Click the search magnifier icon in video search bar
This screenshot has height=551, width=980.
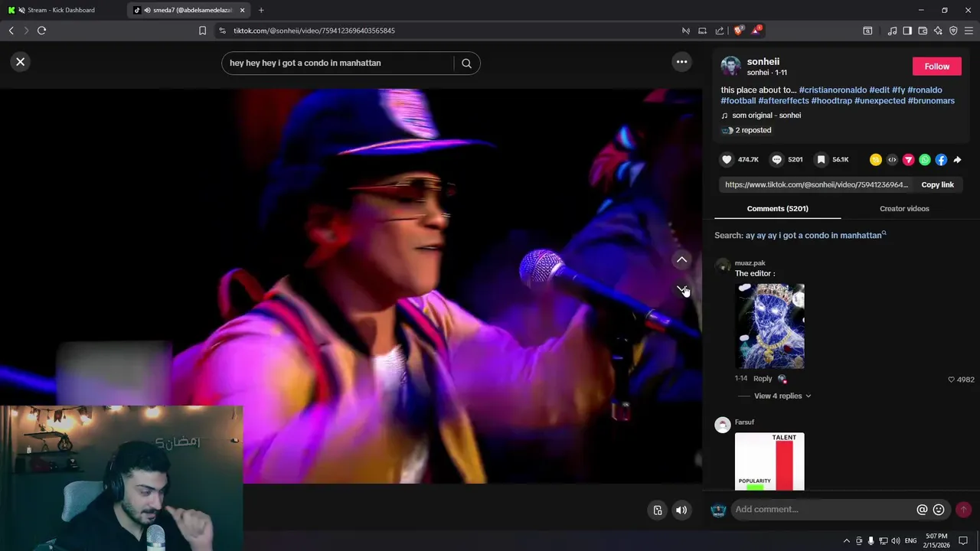(466, 64)
